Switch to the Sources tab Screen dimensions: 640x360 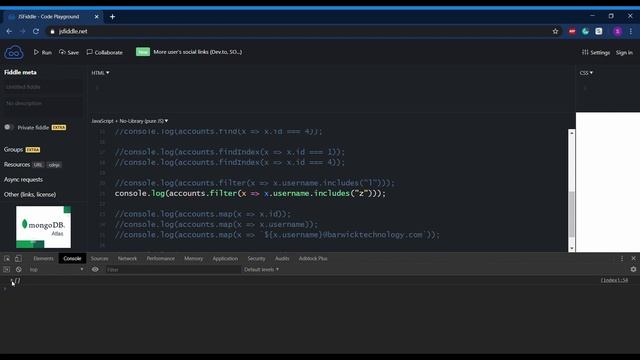100,258
